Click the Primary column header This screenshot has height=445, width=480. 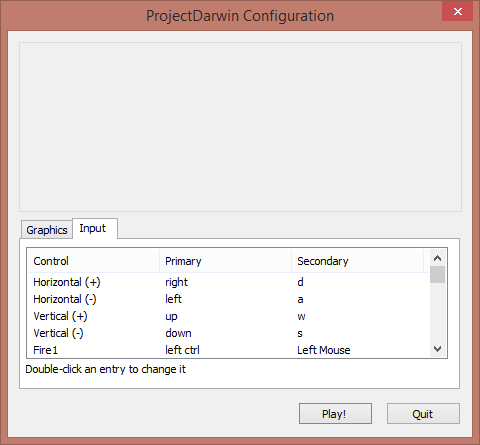pyautogui.click(x=225, y=261)
